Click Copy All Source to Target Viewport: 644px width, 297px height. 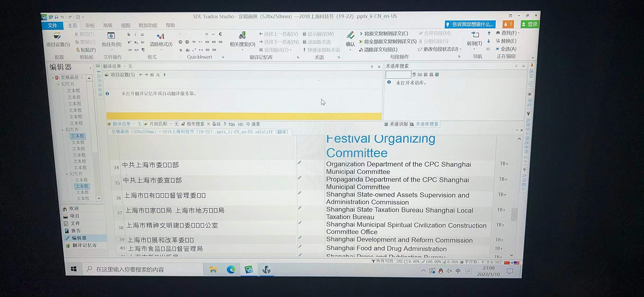[x=388, y=41]
